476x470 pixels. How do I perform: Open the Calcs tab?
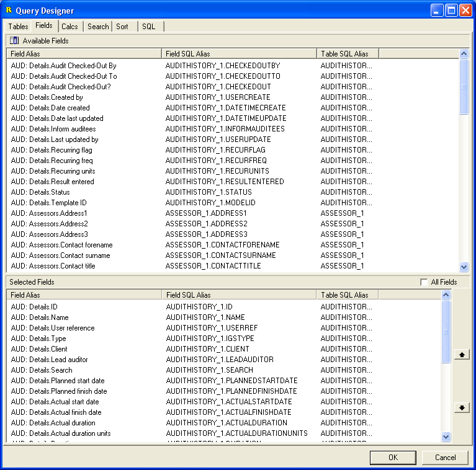[70, 27]
